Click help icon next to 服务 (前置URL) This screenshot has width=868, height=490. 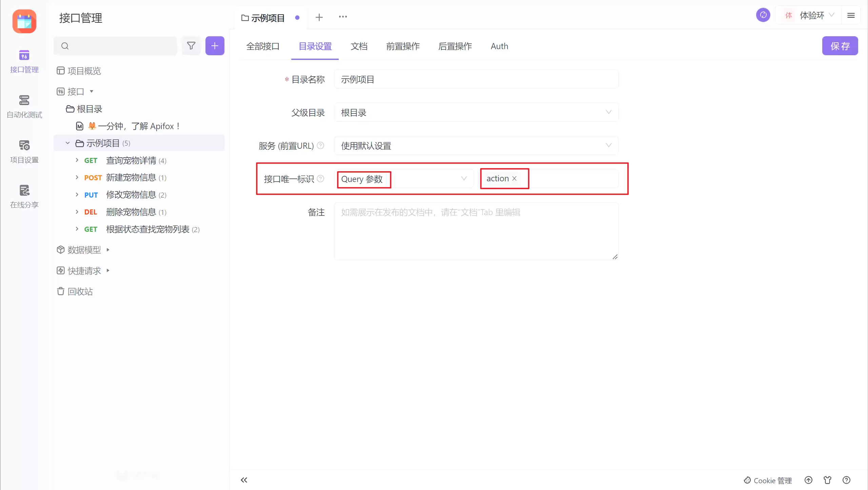click(x=320, y=145)
